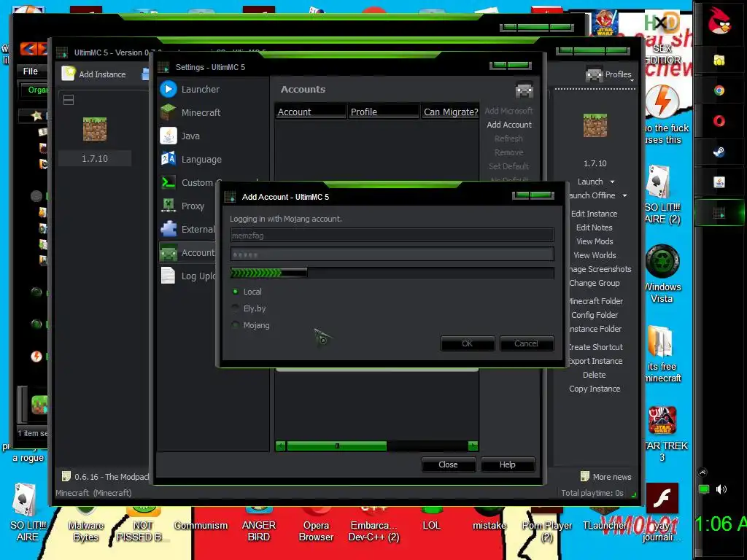Close the Settings window via Close button

click(x=449, y=464)
